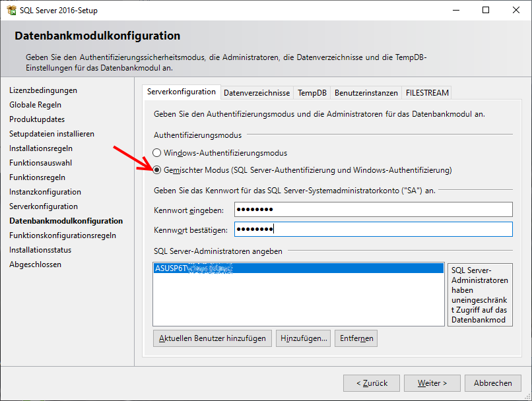The image size is (532, 401).
Task: Click the Kennwort eingeben password field
Action: (372, 210)
